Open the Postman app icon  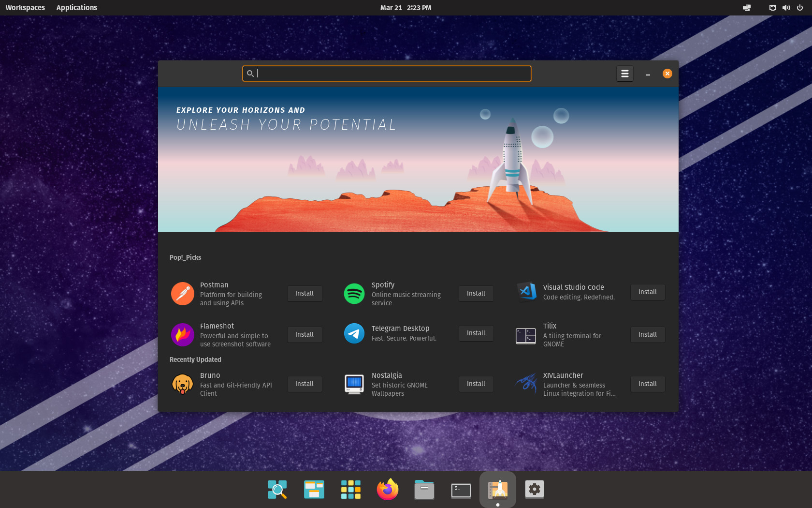(183, 294)
